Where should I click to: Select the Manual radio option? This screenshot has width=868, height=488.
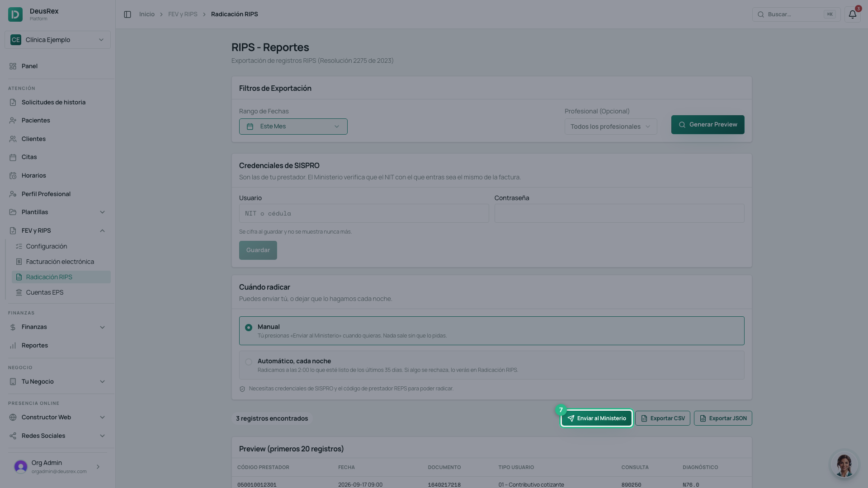(249, 328)
